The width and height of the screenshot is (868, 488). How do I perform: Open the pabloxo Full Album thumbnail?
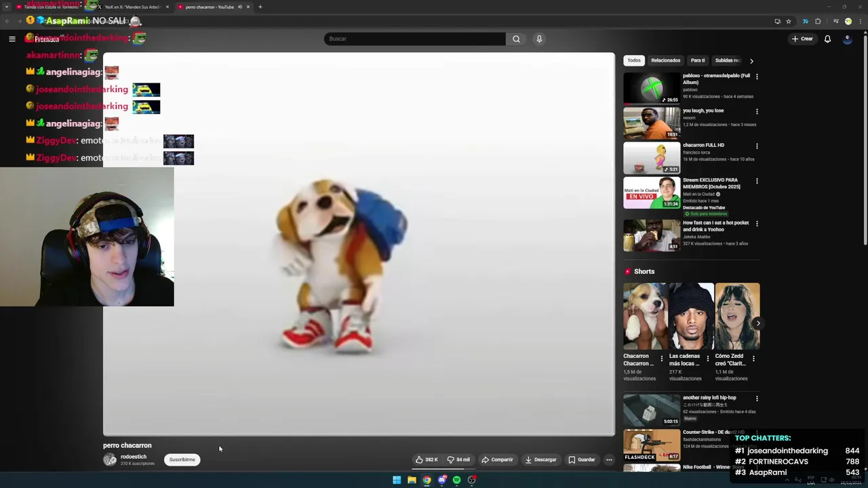tap(652, 88)
